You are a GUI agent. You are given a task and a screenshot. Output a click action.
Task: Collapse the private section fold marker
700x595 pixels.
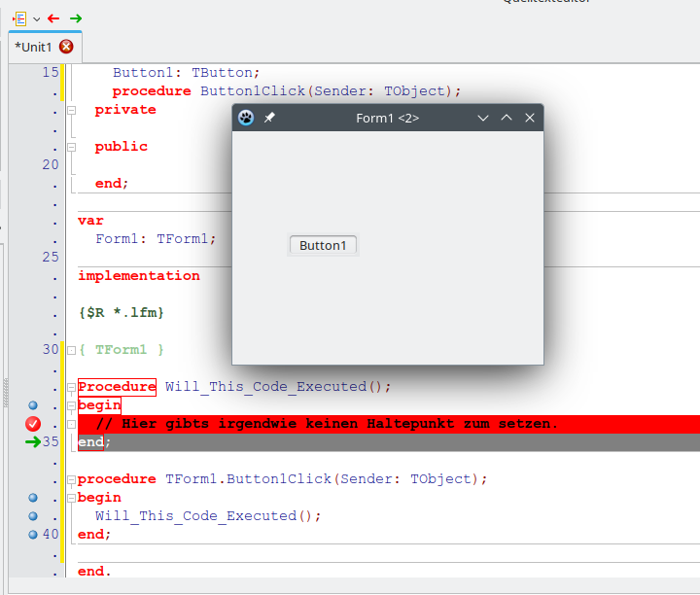click(x=71, y=110)
